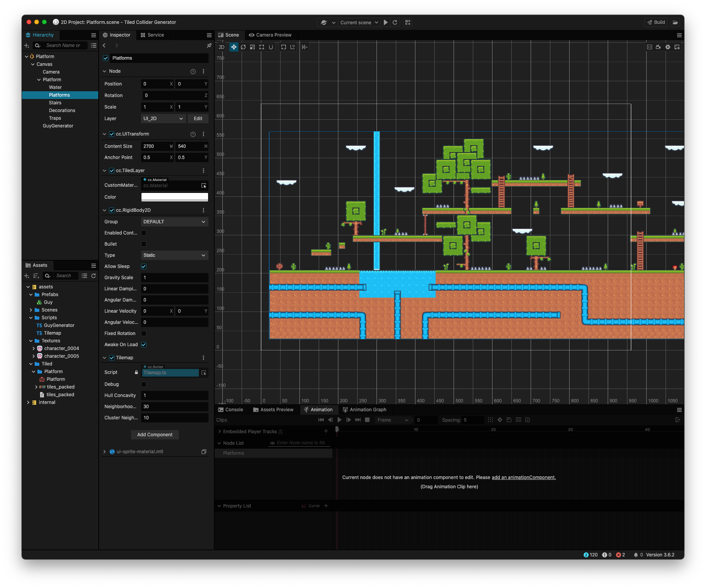Pin the inspector with pushpin icon
The image size is (706, 588).
point(209,45)
